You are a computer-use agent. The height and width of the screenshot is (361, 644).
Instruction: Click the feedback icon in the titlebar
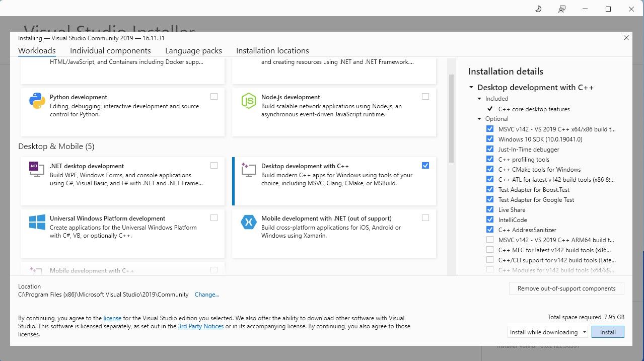[561, 9]
